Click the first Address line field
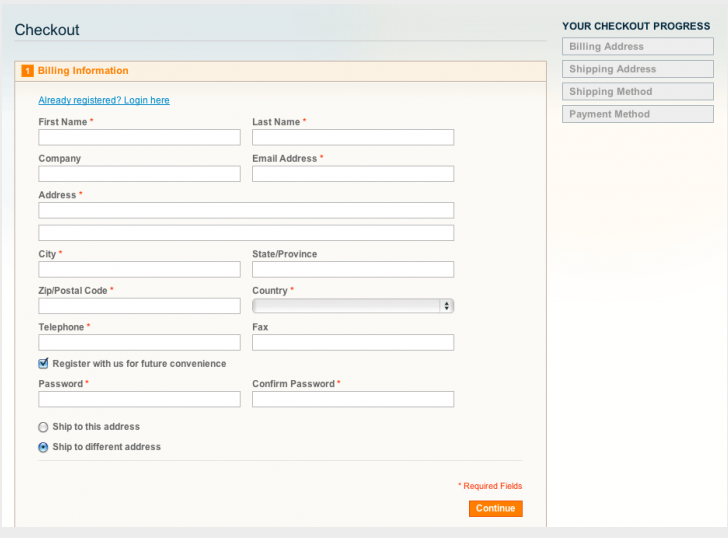The image size is (728, 538). pos(246,210)
